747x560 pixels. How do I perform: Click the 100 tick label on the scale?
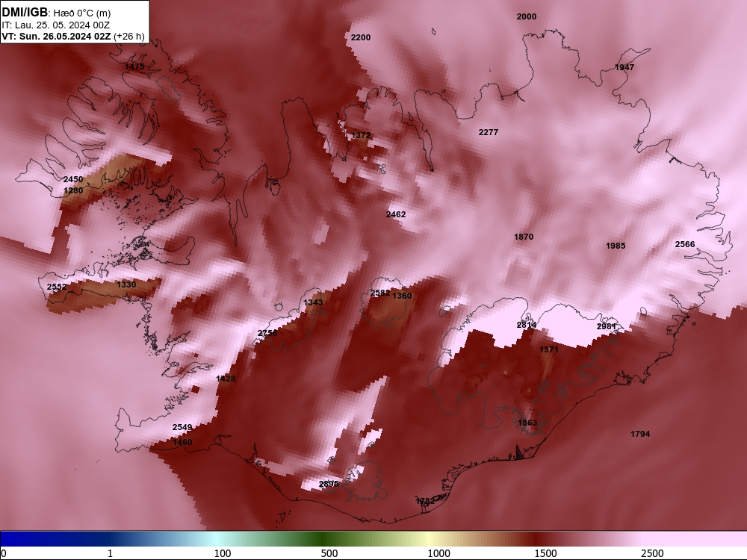pos(223,553)
